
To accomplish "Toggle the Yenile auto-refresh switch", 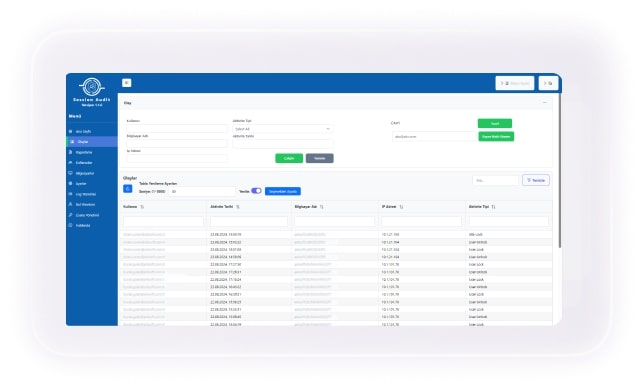I will coord(256,191).
